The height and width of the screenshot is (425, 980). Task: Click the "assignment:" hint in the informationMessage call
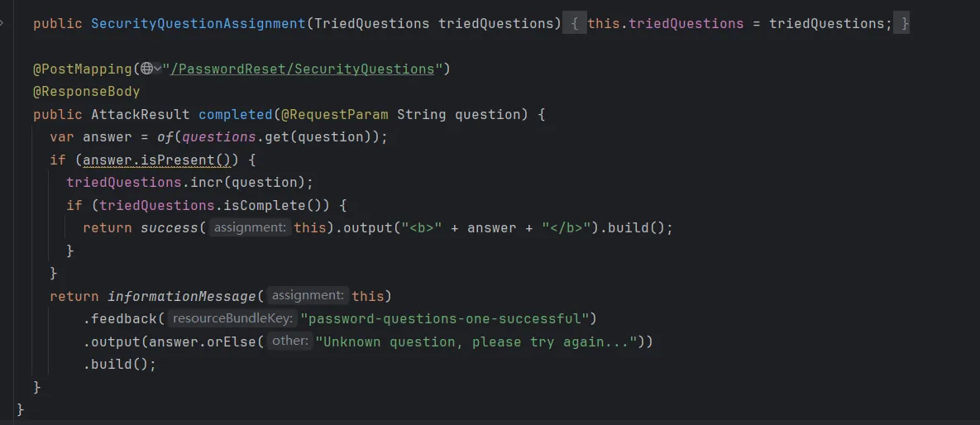click(x=308, y=295)
